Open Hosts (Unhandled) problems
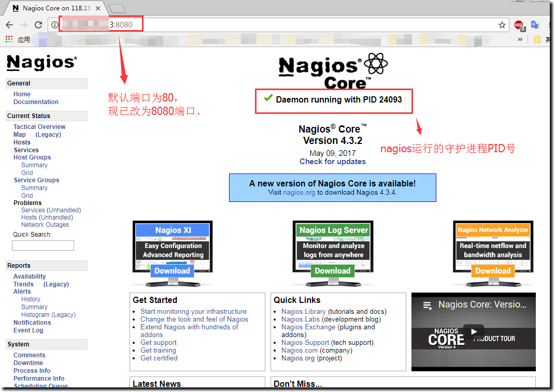The height and width of the screenshot is (392, 555). coord(47,217)
